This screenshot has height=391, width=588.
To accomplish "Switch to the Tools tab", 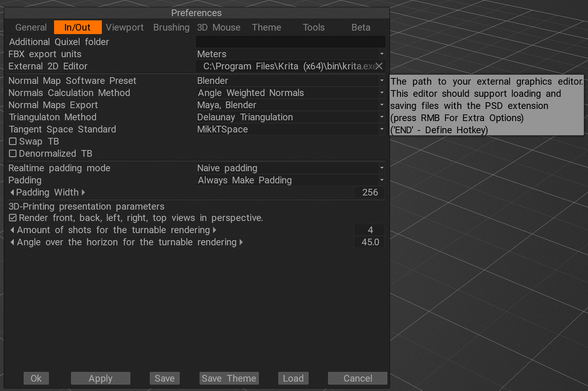I will (314, 27).
